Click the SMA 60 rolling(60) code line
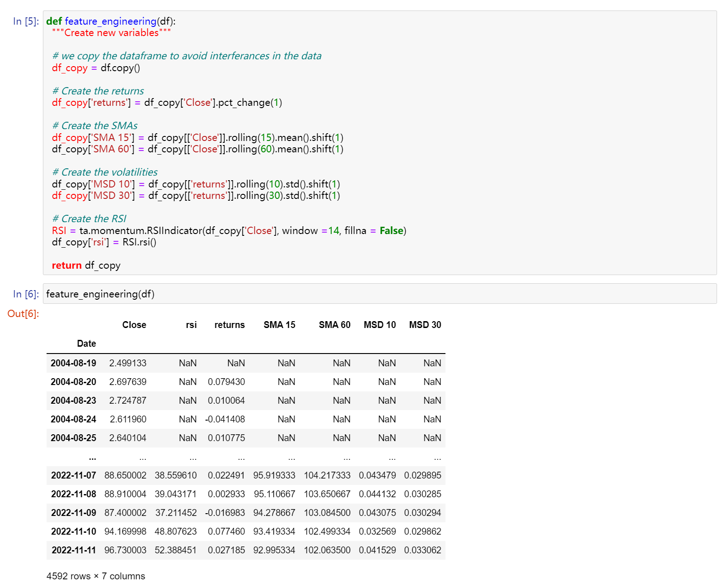This screenshot has width=728, height=588. (198, 149)
